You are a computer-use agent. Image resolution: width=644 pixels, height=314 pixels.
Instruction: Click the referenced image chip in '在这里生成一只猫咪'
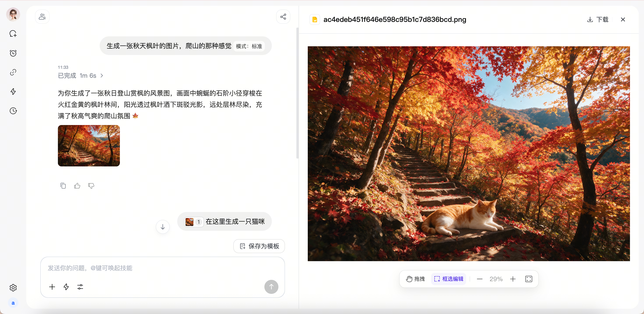pos(194,222)
